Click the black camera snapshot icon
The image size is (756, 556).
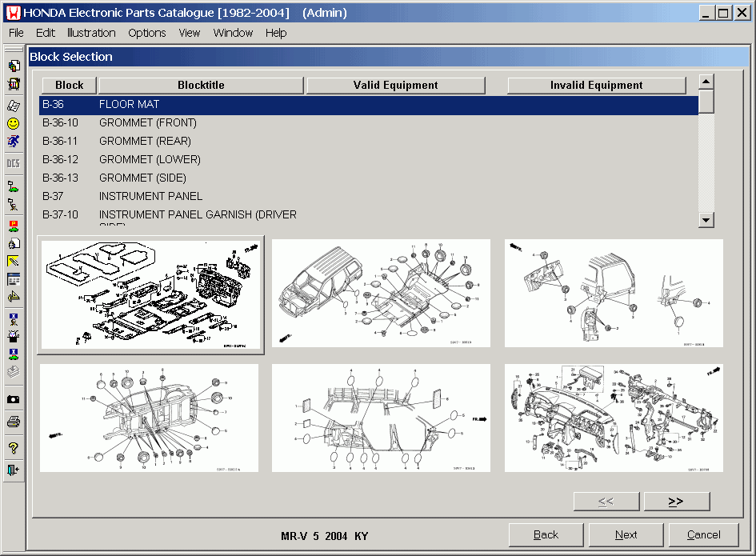14,399
